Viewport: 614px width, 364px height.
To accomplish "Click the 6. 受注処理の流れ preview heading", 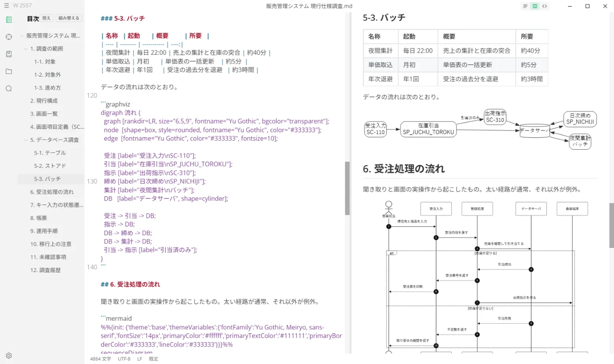I will [x=404, y=169].
